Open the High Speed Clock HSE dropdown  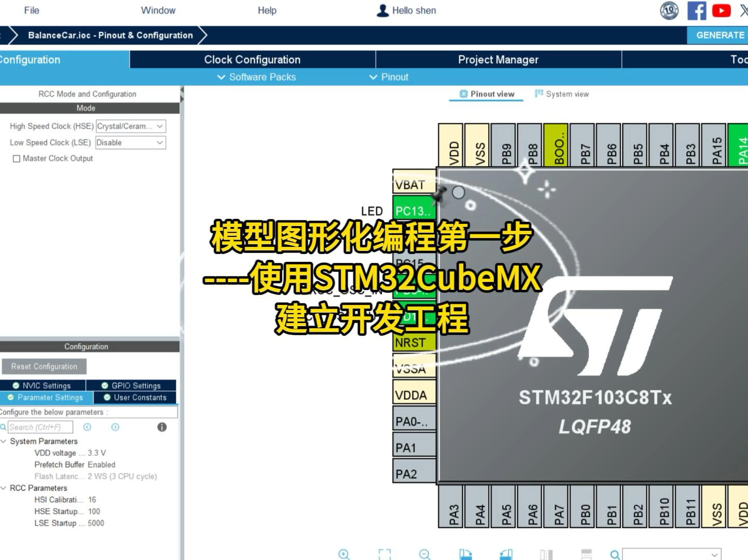159,126
